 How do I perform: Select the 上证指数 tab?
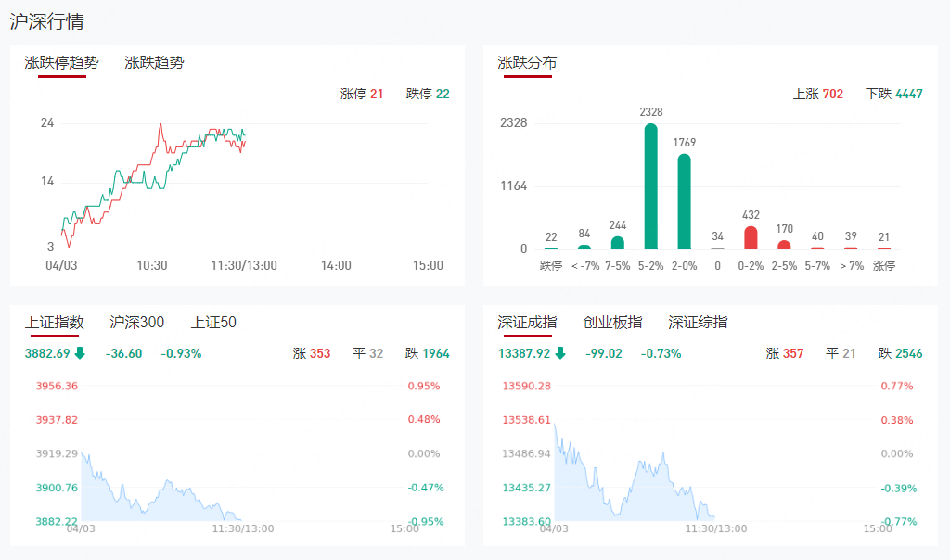pyautogui.click(x=55, y=323)
